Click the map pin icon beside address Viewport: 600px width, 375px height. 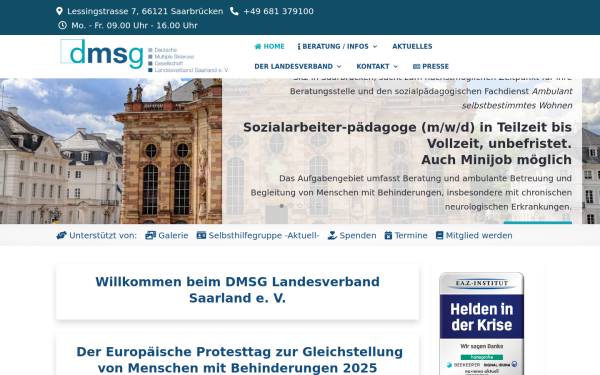point(59,11)
